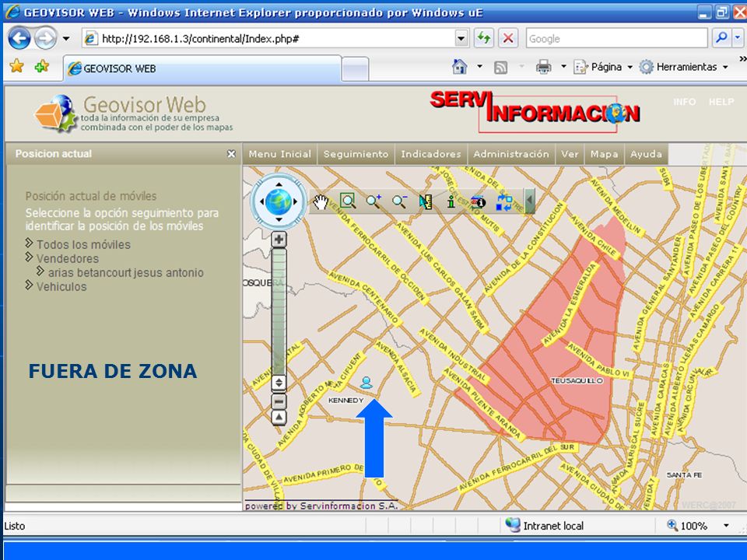The height and width of the screenshot is (560, 747).
Task: Open the address bar history dropdown
Action: pyautogui.click(x=461, y=39)
